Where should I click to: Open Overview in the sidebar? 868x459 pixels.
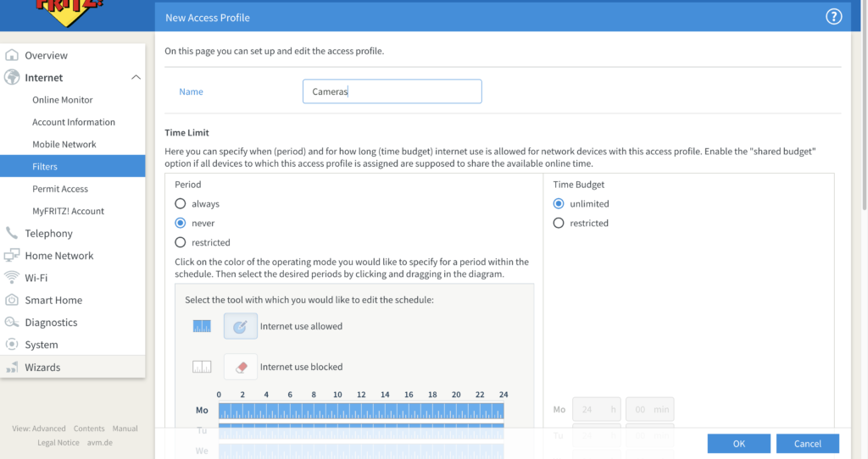click(46, 55)
